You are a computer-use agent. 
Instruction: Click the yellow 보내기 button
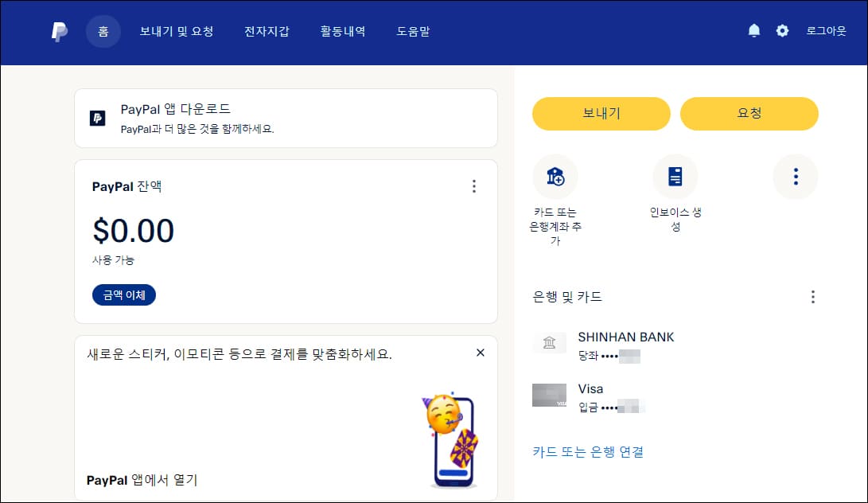[601, 114]
